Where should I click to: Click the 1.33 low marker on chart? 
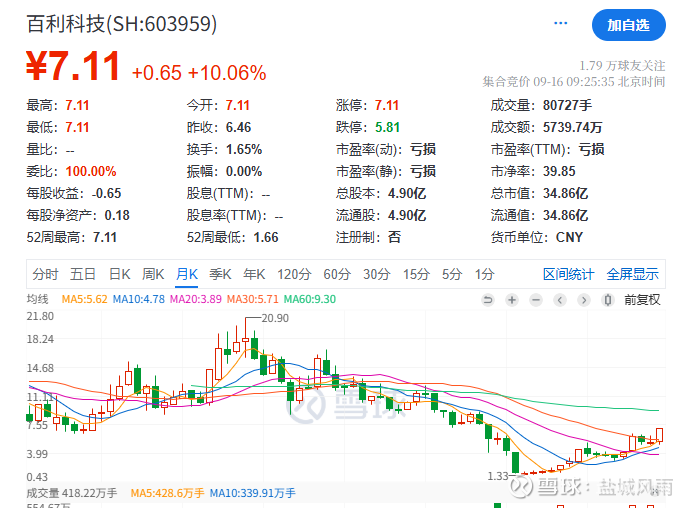click(498, 476)
